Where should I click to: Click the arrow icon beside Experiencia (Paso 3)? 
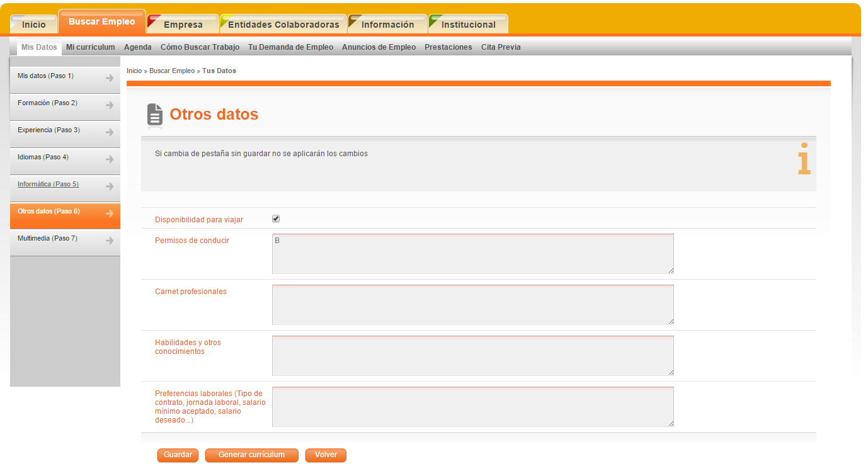(110, 132)
